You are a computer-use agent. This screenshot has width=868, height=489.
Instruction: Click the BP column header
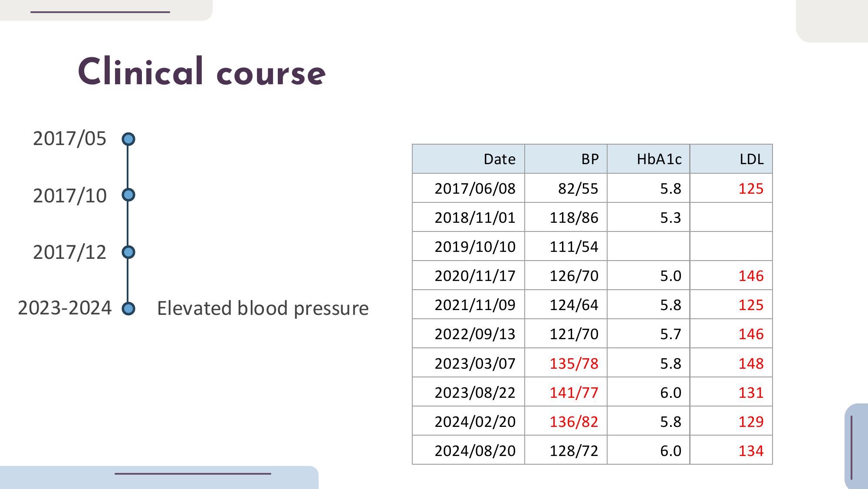590,159
